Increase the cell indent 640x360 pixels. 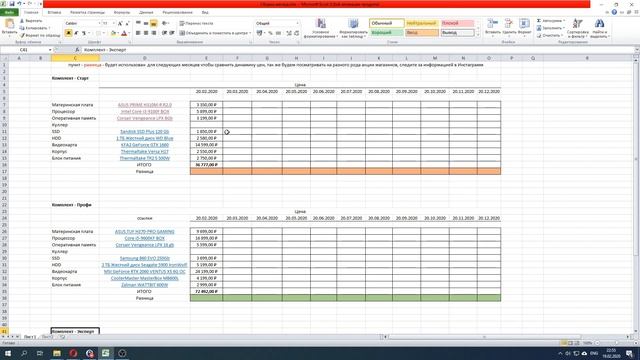[172, 33]
